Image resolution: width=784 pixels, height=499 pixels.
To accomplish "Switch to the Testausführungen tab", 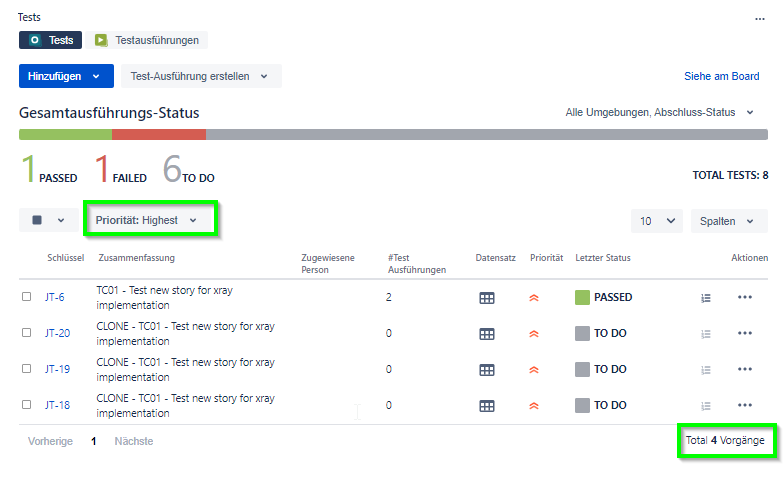I will pyautogui.click(x=146, y=40).
